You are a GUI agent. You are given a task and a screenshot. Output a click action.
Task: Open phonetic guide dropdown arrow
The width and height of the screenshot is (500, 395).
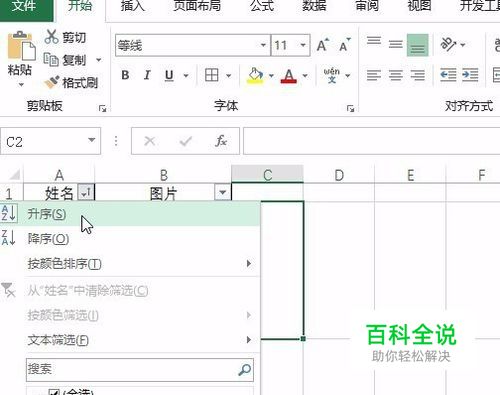click(348, 76)
